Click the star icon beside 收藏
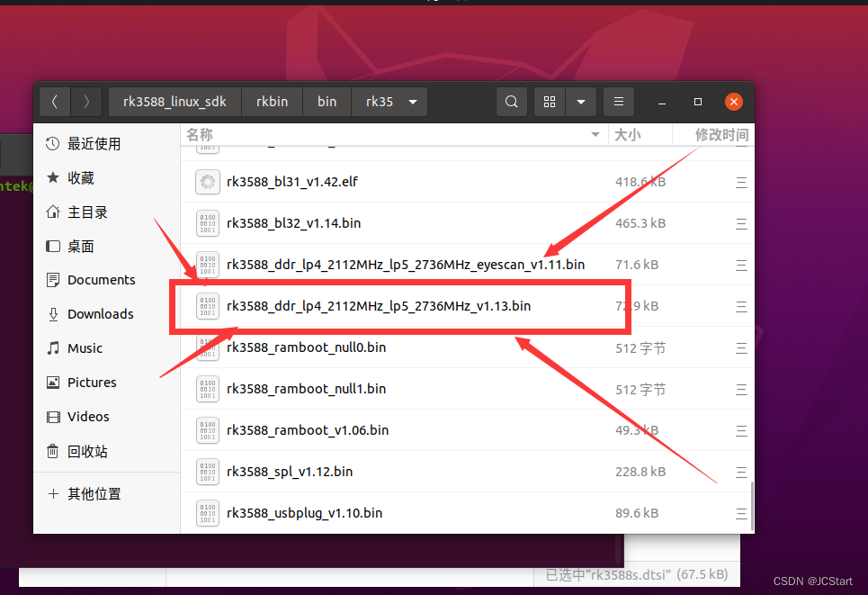868x595 pixels. (52, 177)
